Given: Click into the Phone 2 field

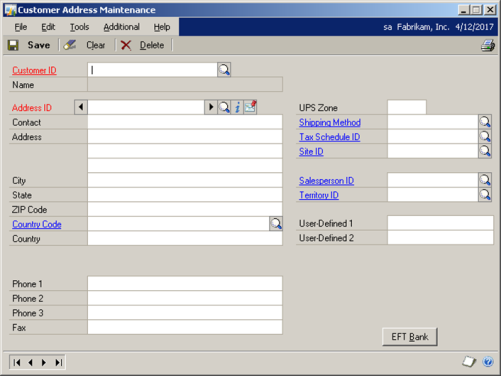Looking at the screenshot, I should [185, 298].
